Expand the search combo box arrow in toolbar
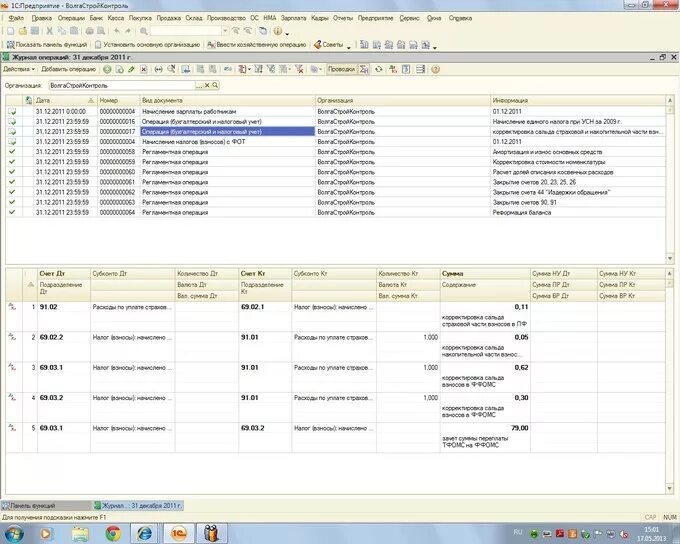 [x=225, y=31]
